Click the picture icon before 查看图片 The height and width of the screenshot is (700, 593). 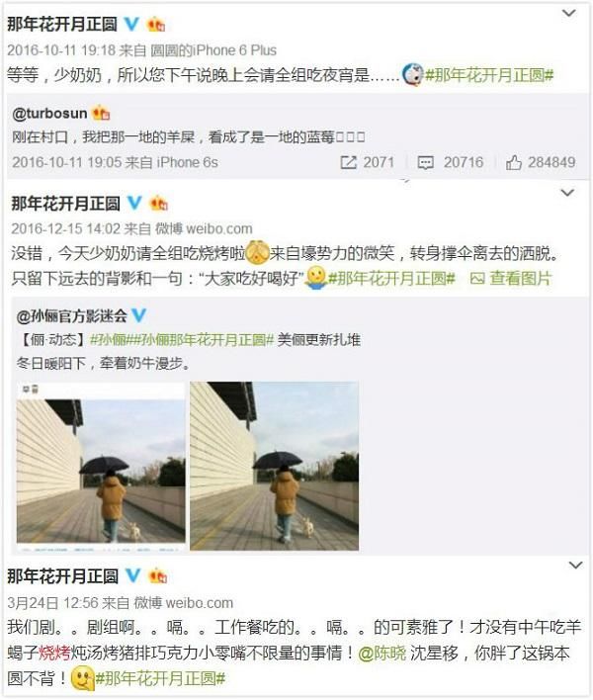pos(477,279)
